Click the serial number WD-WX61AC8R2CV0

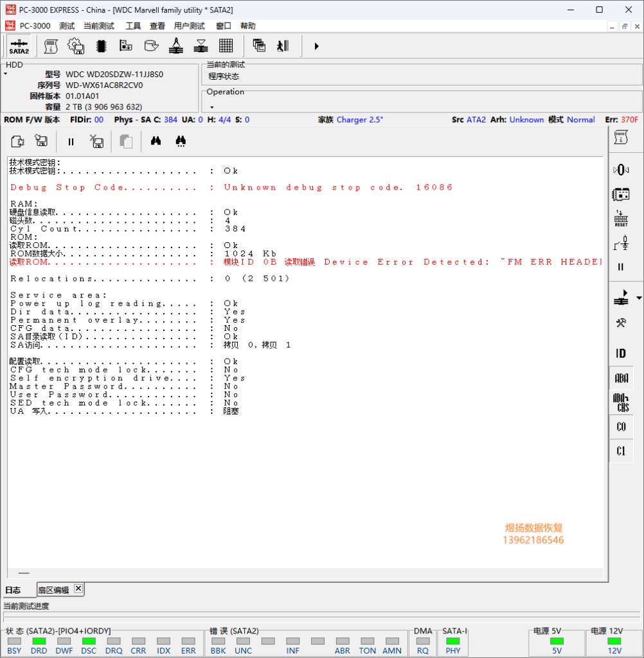pos(104,85)
